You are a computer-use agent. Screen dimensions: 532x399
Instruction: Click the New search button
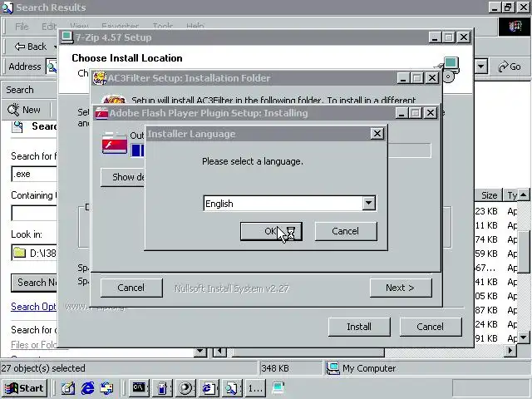pos(24,110)
